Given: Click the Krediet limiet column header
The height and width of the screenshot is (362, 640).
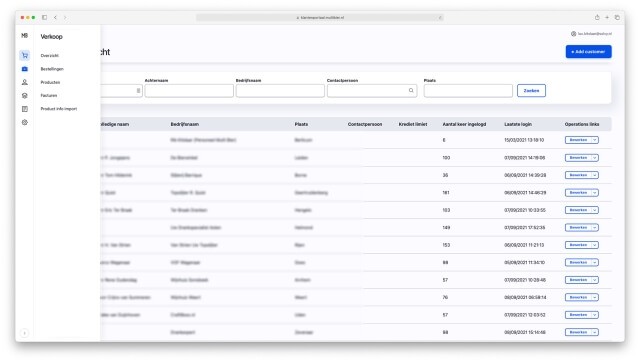Looking at the screenshot, I should [x=413, y=124].
